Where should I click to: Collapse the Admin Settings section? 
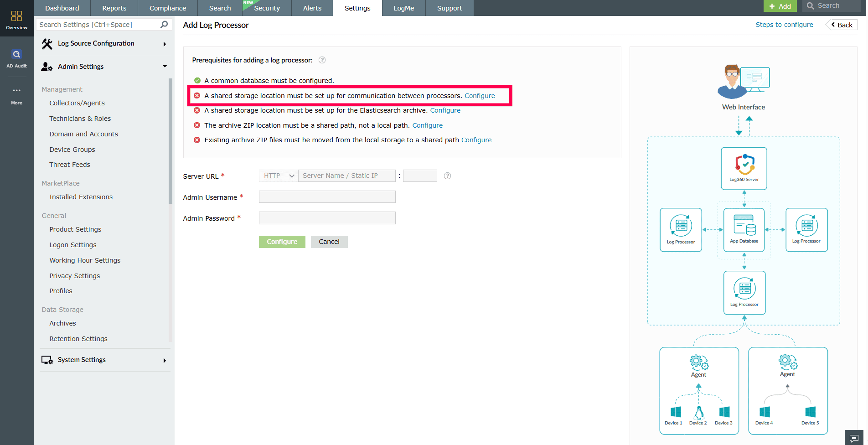click(165, 67)
